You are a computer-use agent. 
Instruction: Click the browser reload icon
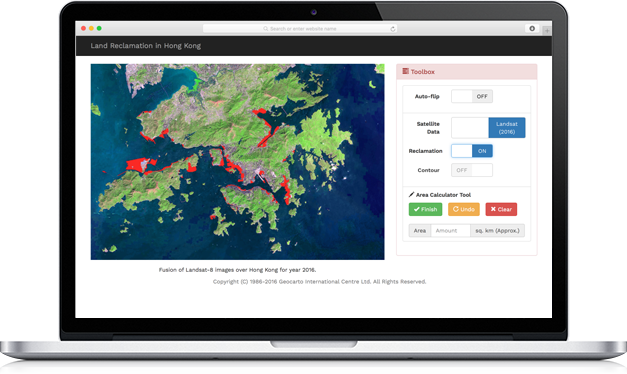[393, 29]
